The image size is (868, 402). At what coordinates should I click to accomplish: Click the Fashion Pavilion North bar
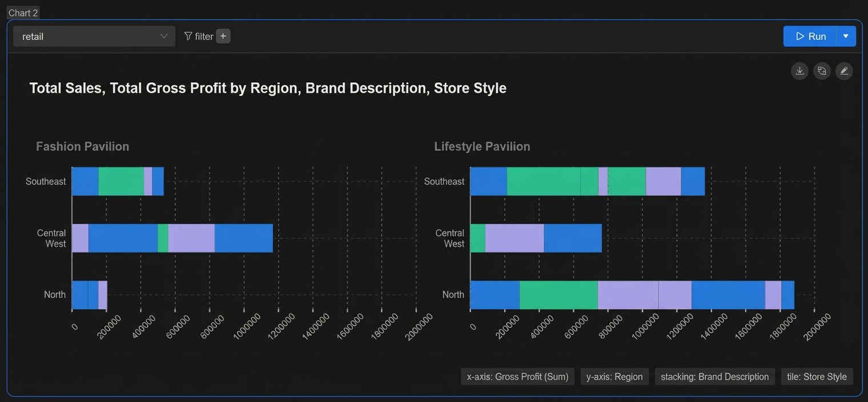(90, 295)
